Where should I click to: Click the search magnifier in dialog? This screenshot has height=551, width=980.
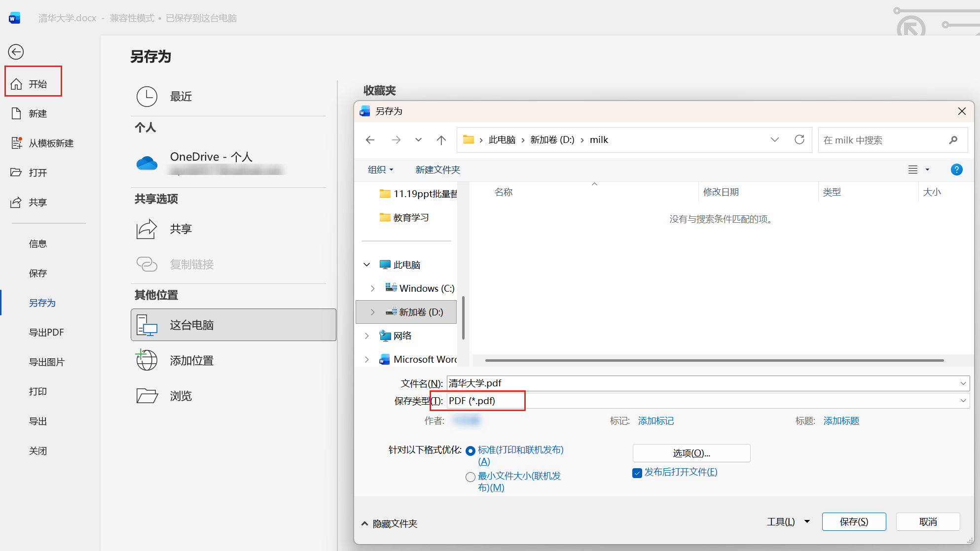click(x=953, y=140)
